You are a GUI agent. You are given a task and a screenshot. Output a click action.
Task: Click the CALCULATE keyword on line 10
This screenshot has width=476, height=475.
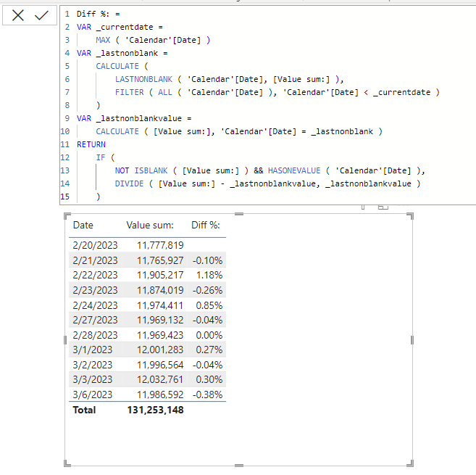[x=117, y=131]
